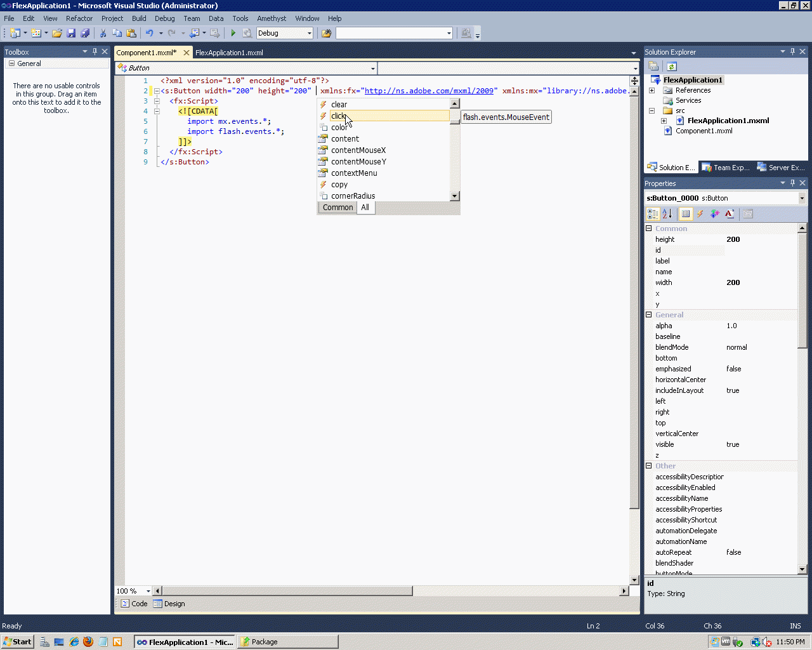Launch Firefox from the quick launch bar

tap(88, 642)
